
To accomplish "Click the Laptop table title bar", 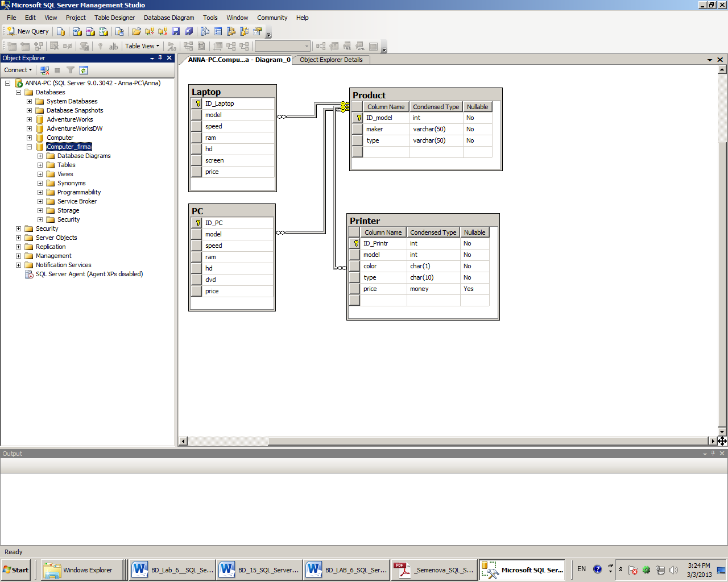I will [233, 92].
